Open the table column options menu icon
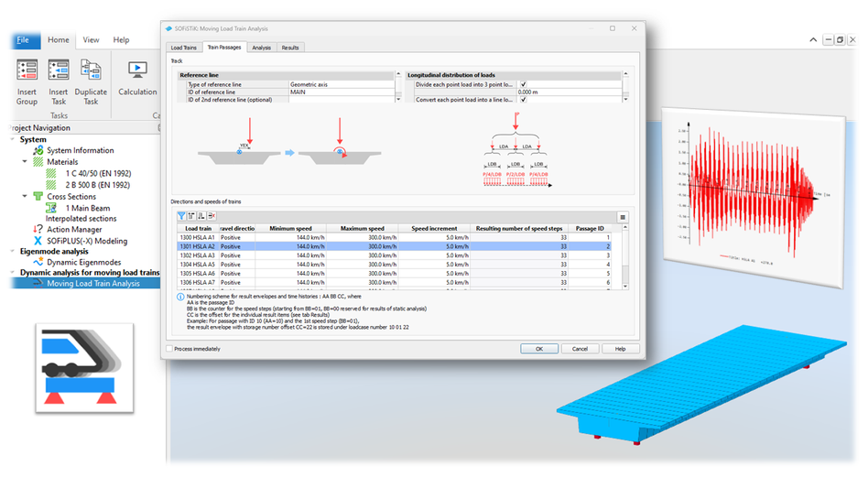Viewport: 868px width, 488px height. 623,217
